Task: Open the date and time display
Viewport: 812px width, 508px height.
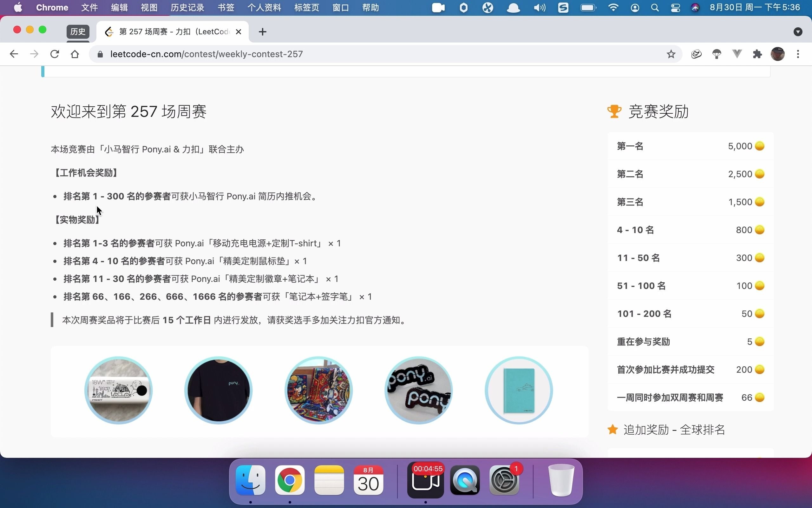Action: pyautogui.click(x=755, y=7)
